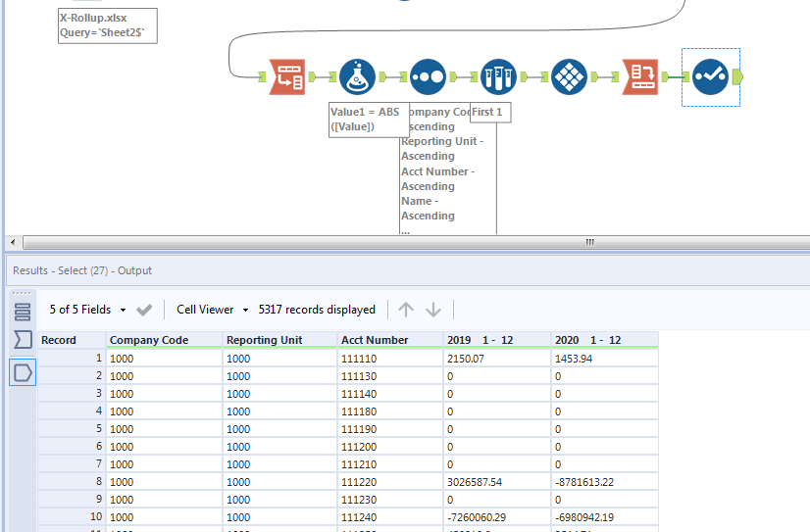The height and width of the screenshot is (532, 810).
Task: Select Acct Number cell 111200
Action: [x=390, y=447]
